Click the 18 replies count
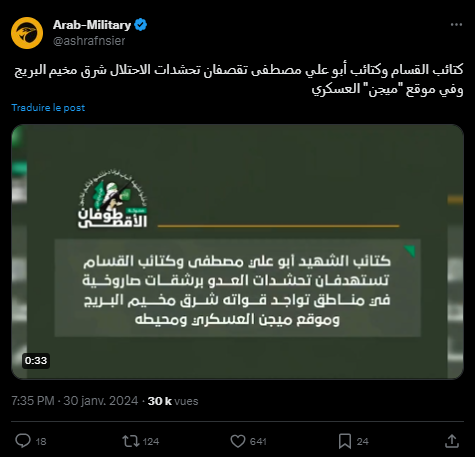Image resolution: width=475 pixels, height=457 pixels. click(41, 441)
